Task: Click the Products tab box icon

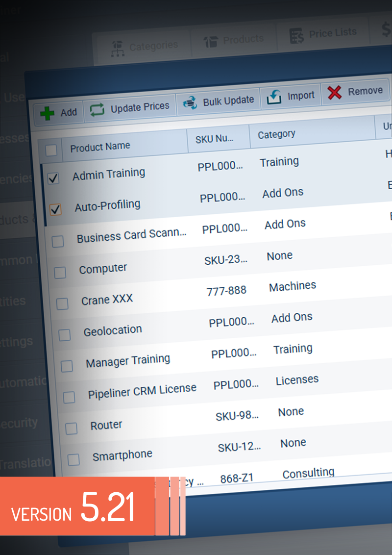Action: pyautogui.click(x=211, y=42)
